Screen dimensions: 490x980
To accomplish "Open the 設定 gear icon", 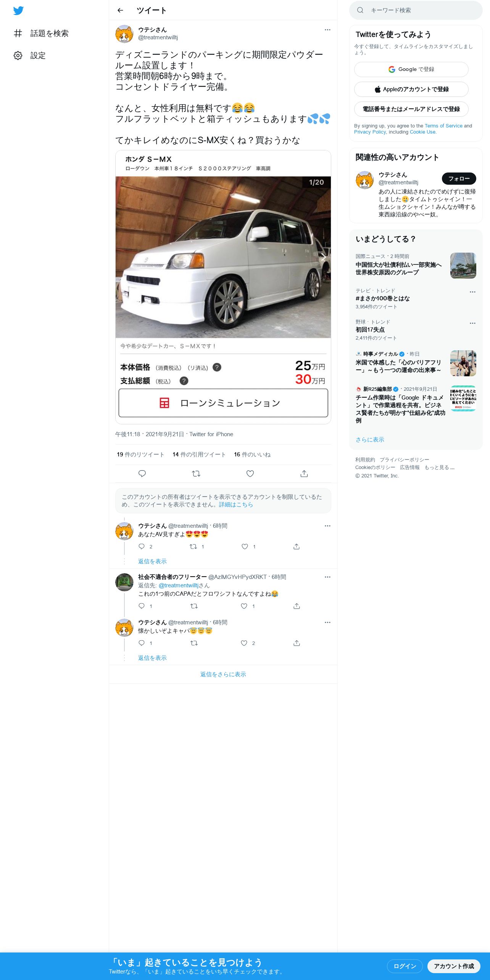I will (18, 55).
